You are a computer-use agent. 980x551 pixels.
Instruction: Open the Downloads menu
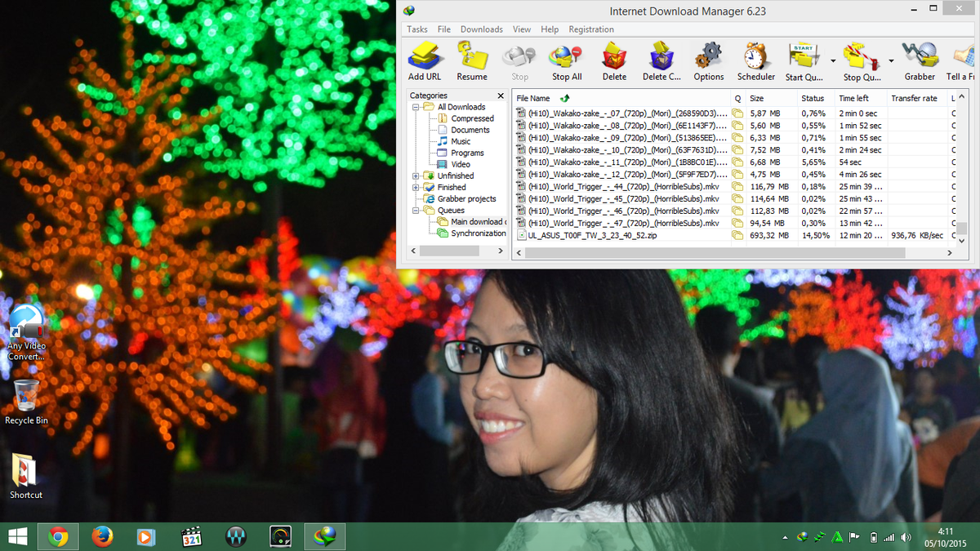pos(481,29)
